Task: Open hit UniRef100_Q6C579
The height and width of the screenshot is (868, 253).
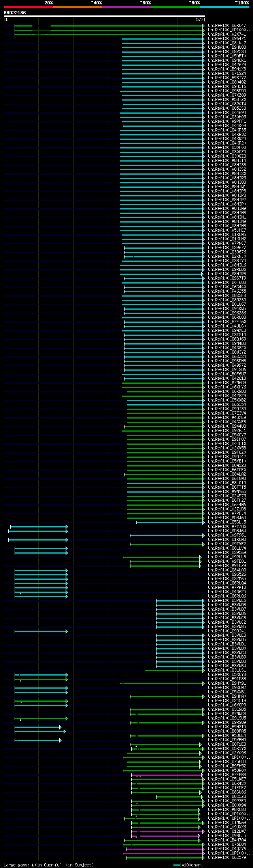Action: 227,858
